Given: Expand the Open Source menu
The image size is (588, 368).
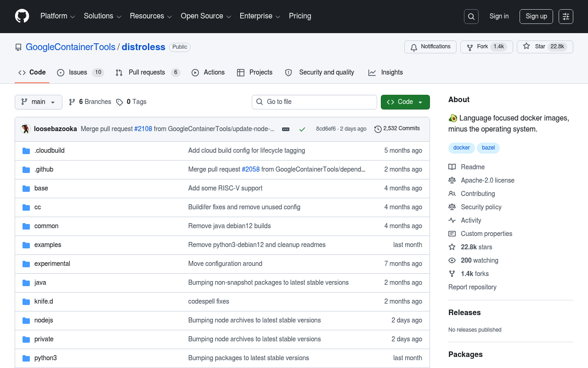Looking at the screenshot, I should pos(206,16).
